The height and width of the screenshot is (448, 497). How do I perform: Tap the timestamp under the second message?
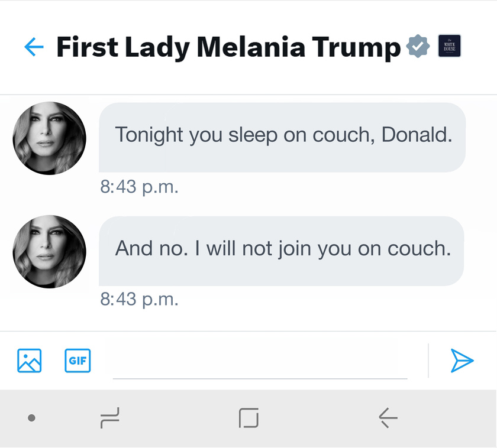(x=140, y=300)
